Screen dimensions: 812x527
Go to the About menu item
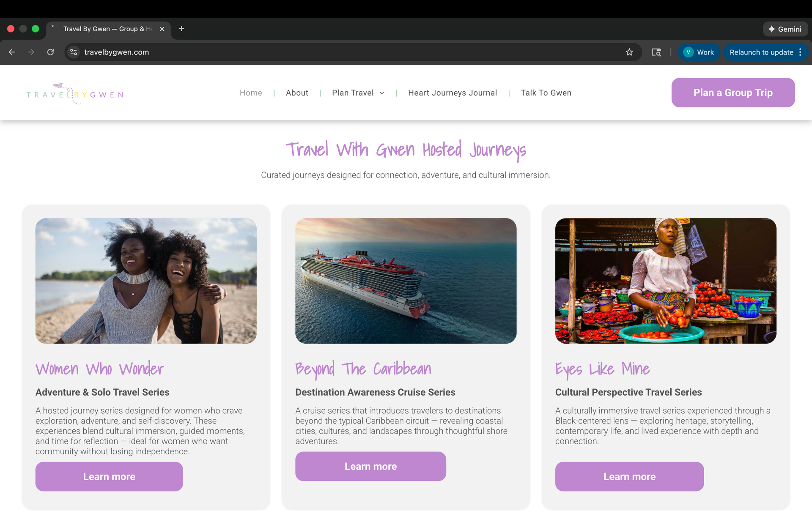[x=297, y=93]
